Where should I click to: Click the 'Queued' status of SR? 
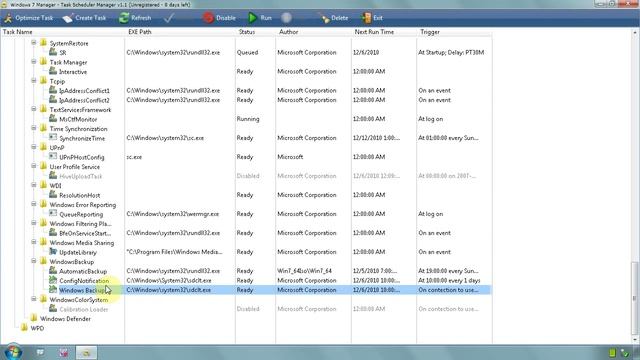click(x=247, y=52)
